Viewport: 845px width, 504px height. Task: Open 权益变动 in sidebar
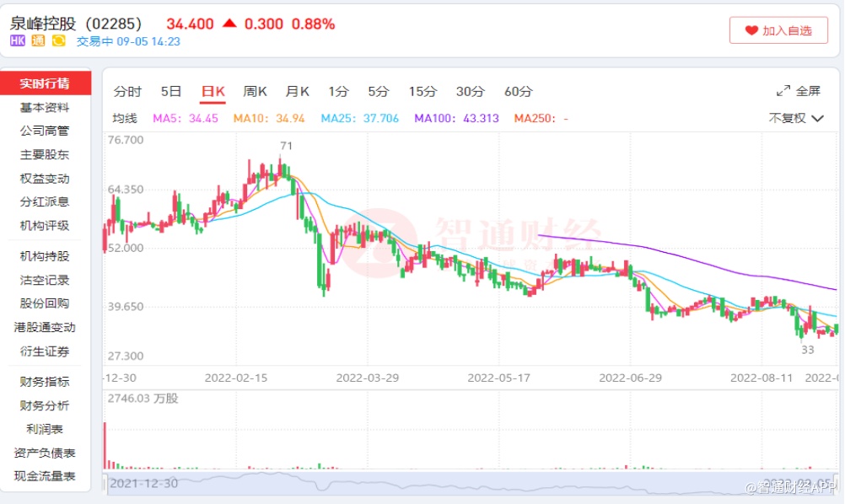(45, 178)
